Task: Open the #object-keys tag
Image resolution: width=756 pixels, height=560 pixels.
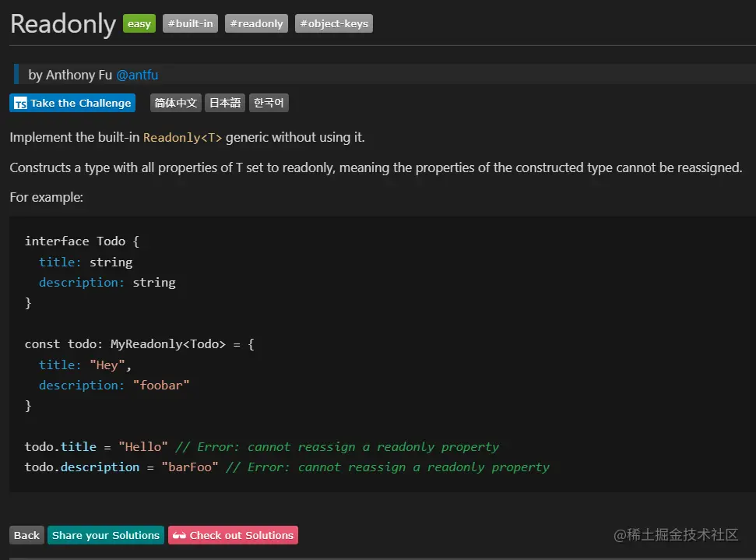Action: click(333, 23)
